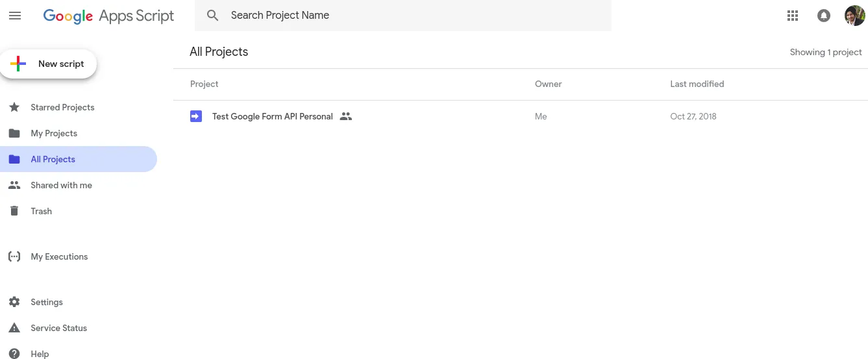868x359 pixels.
Task: Click the owner cell reading Me
Action: (x=541, y=116)
